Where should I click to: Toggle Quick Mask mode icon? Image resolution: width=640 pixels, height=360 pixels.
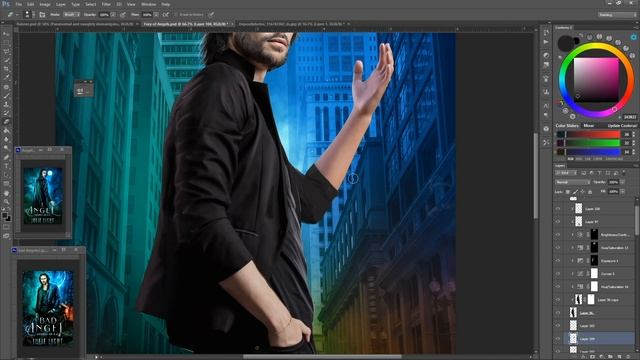[x=6, y=227]
